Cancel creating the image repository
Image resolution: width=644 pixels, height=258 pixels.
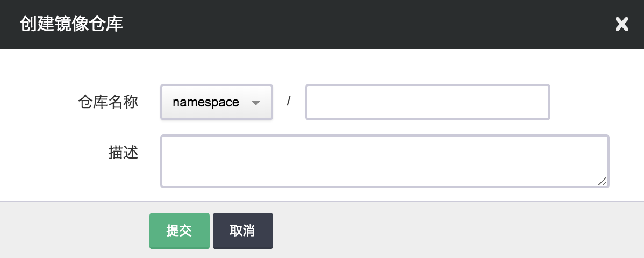242,231
